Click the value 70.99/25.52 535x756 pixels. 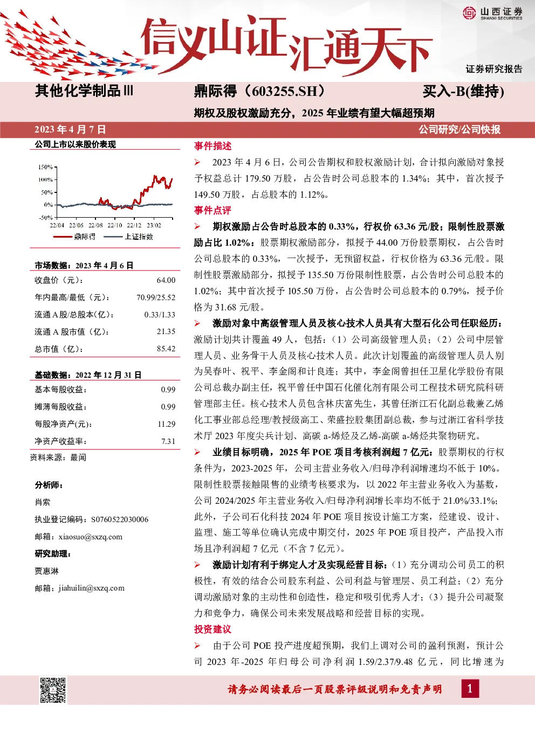point(156,297)
